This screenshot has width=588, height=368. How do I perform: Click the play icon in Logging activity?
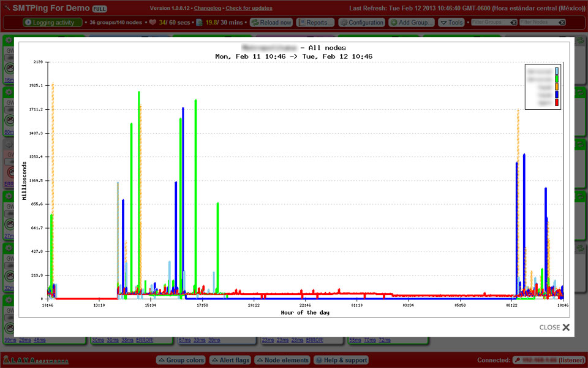28,23
